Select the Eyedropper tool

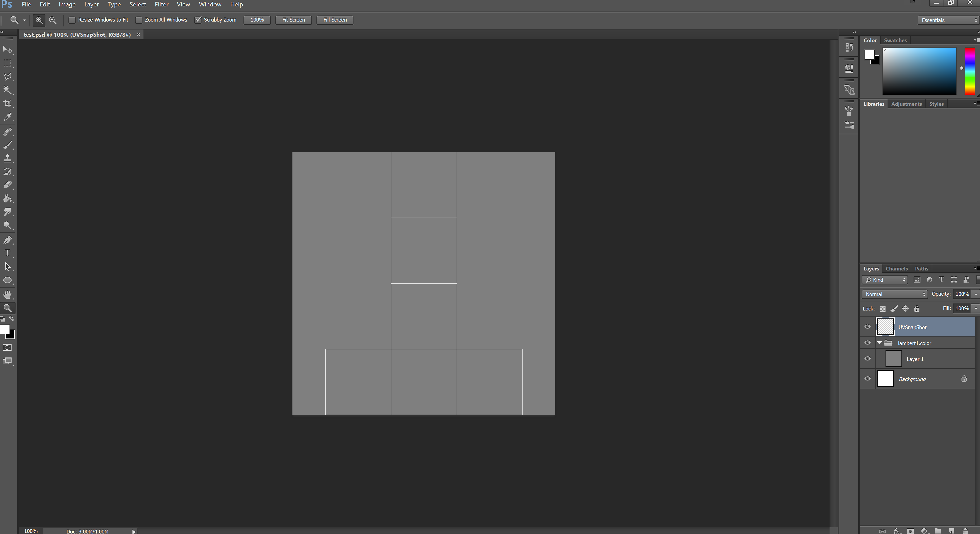[7, 117]
